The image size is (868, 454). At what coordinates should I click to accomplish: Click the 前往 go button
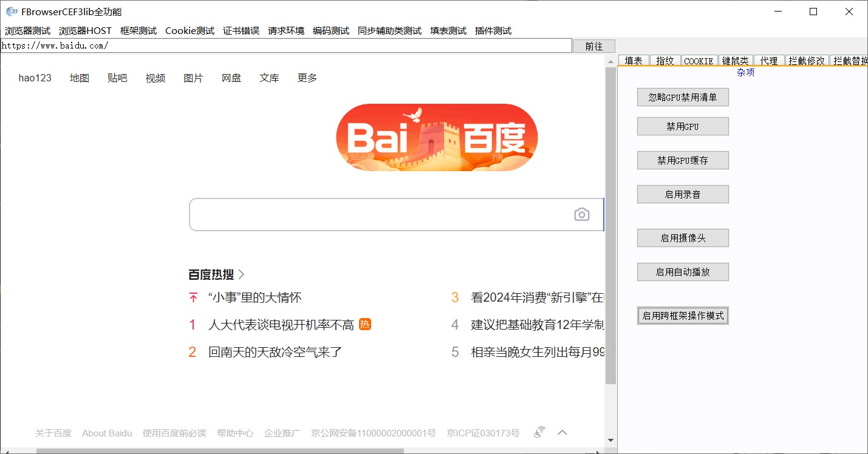coord(594,46)
